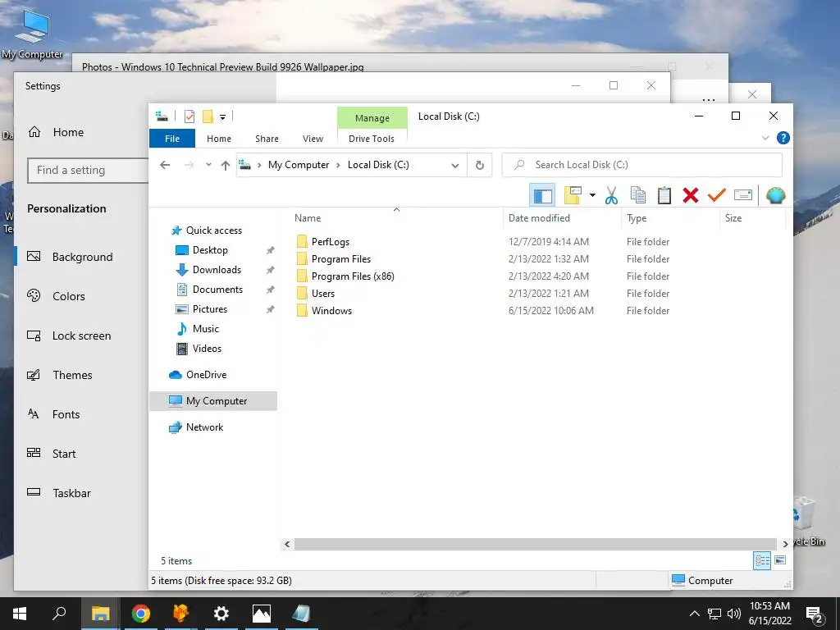Switch to large thumbnails view icon
Screen dimensions: 840x630
tap(780, 560)
